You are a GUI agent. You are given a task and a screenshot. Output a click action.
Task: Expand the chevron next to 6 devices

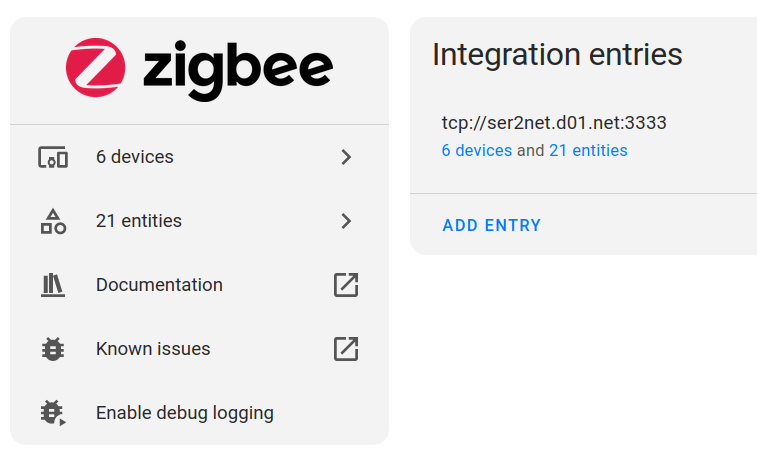pos(346,157)
